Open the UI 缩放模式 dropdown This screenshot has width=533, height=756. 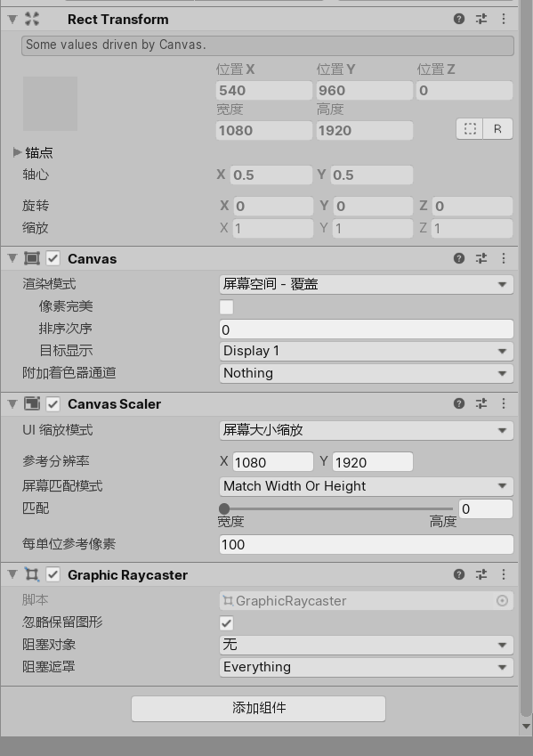[367, 430]
